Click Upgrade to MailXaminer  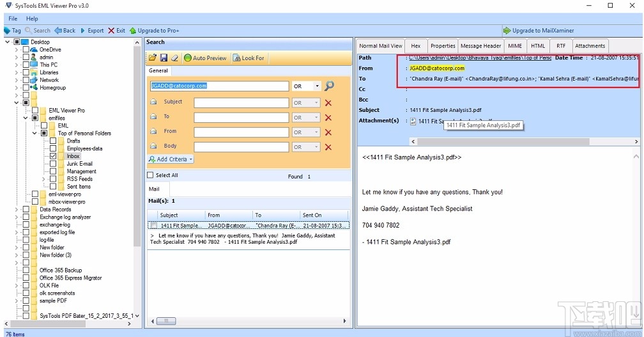click(x=539, y=31)
